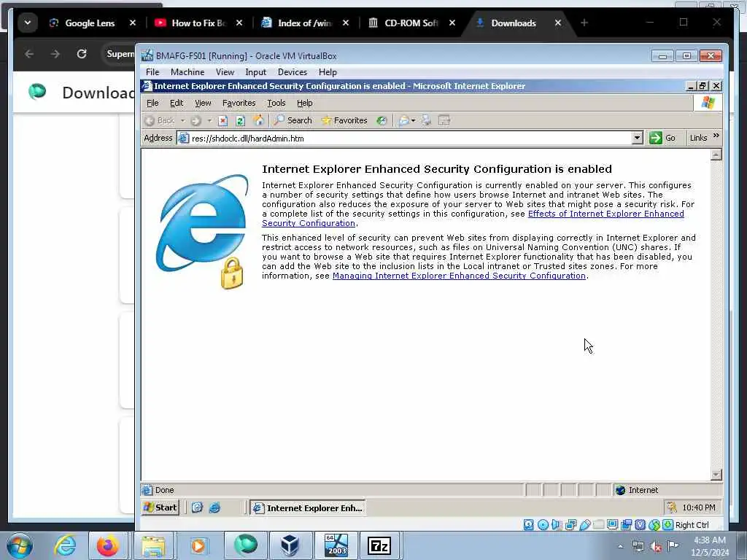Open the Tools menu in IE
This screenshot has height=560, width=747.
click(x=276, y=103)
